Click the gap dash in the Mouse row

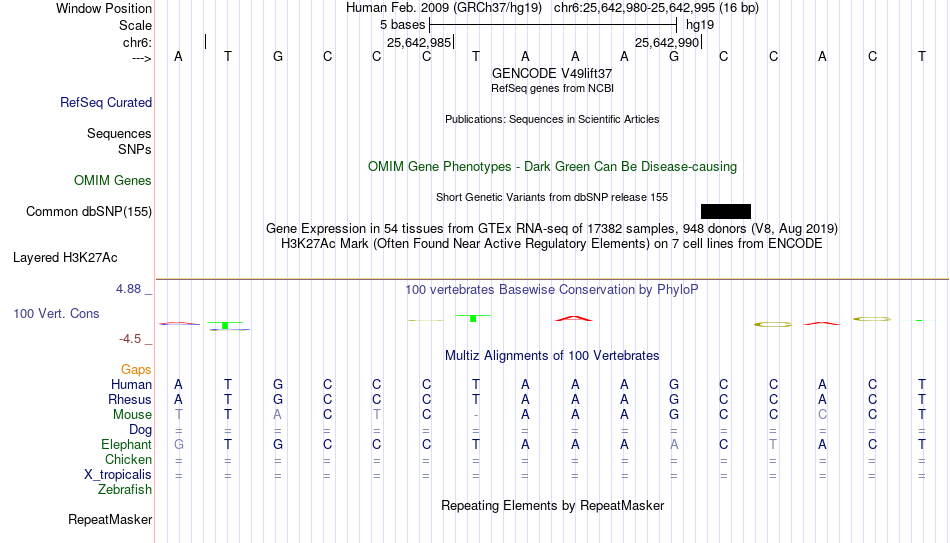476,415
